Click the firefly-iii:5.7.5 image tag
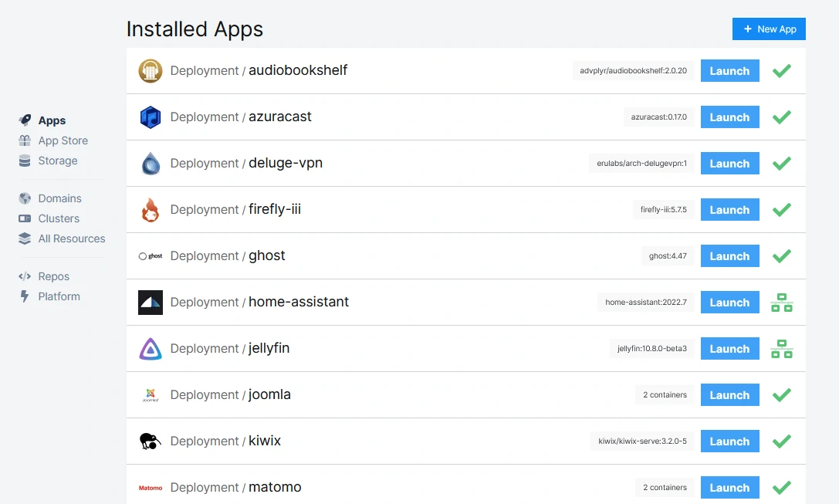The image size is (839, 504). [x=664, y=210]
